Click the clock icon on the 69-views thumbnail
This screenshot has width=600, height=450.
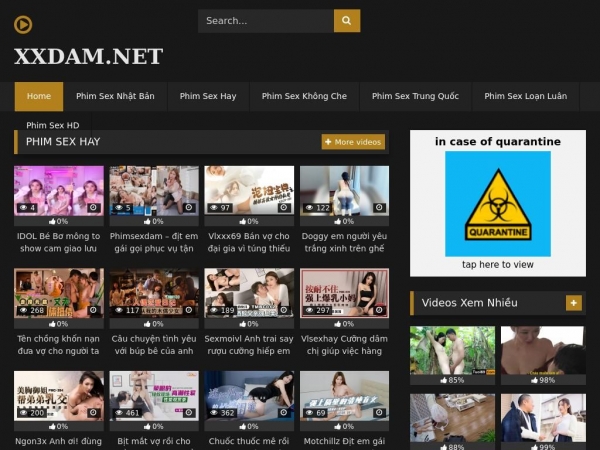coord(379,413)
